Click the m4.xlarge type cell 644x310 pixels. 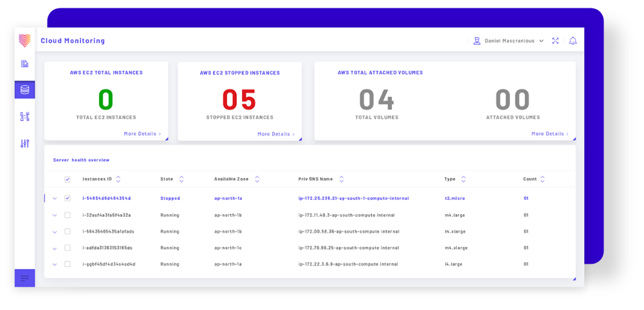456,248
